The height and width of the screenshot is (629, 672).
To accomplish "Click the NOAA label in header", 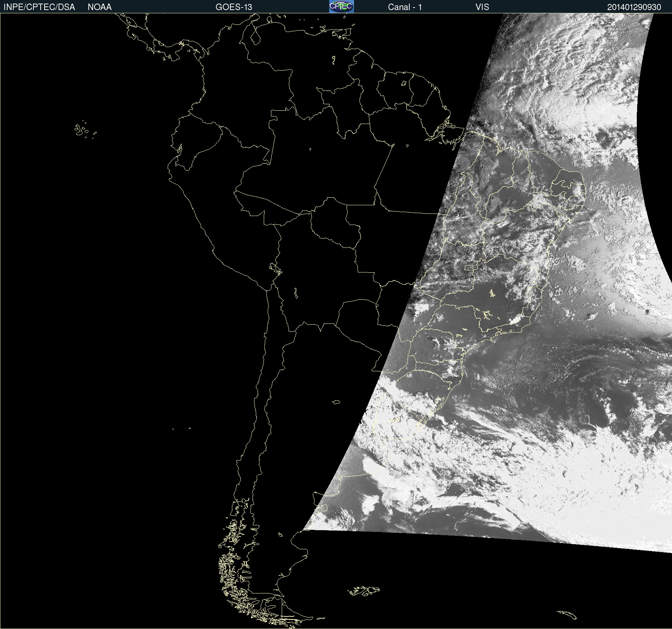I will click(100, 7).
